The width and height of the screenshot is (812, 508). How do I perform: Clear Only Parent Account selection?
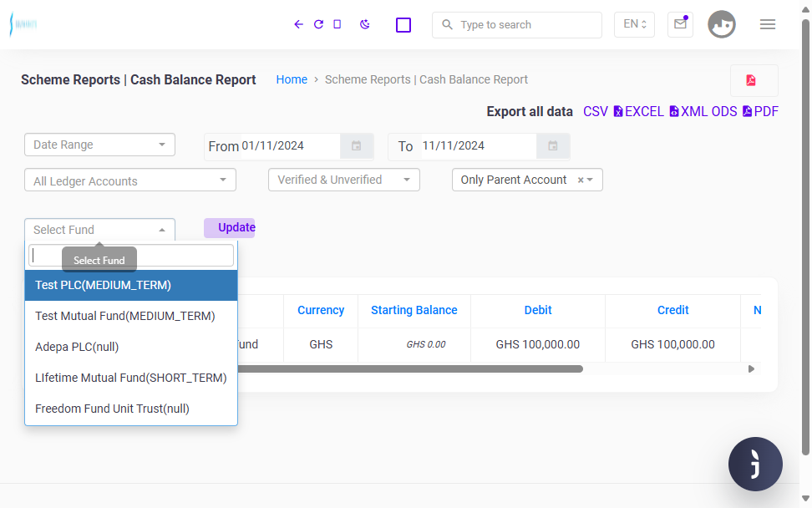[581, 180]
